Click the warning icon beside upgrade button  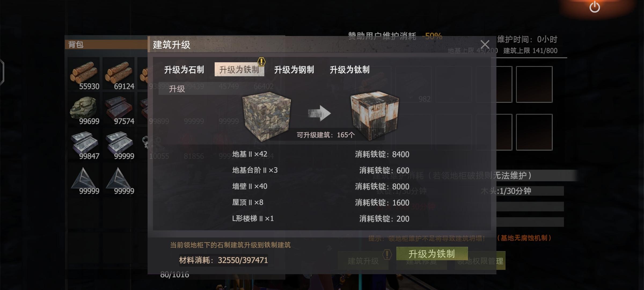(x=387, y=254)
